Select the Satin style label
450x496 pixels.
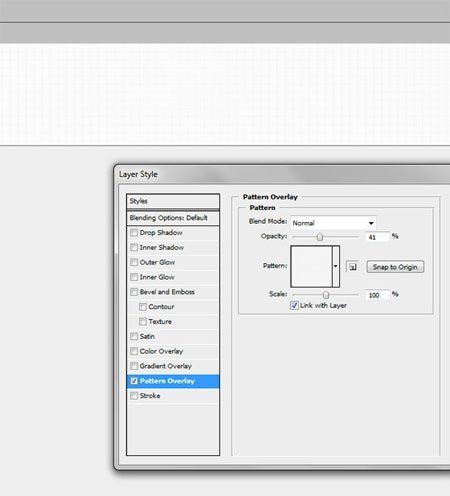pyautogui.click(x=147, y=336)
